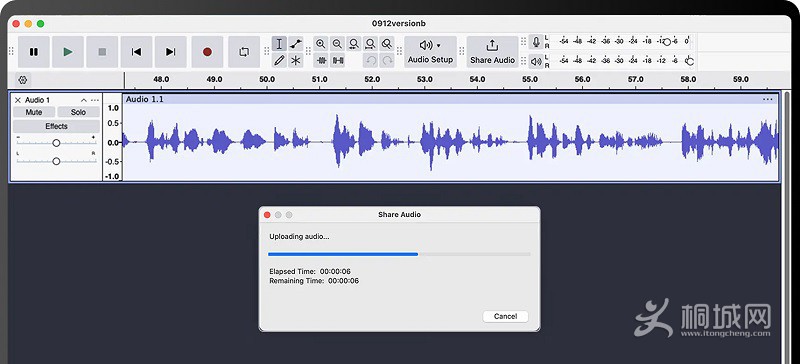Click the recording level slider knob
The height and width of the screenshot is (364, 800).
667,42
